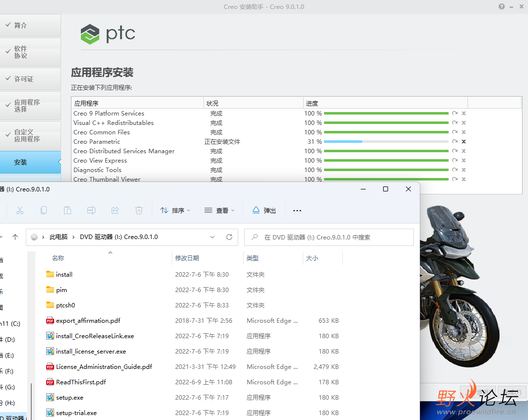Click the motorcycle preview image
This screenshot has height=420, width=528.
click(460, 286)
